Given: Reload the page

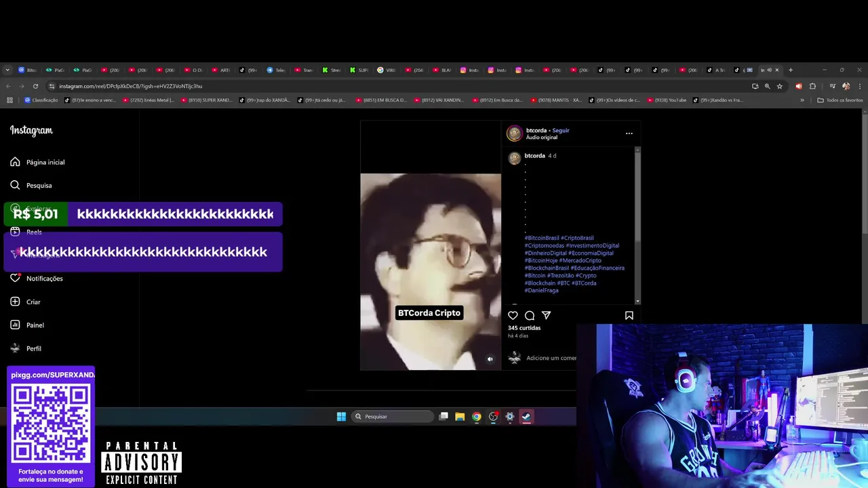Looking at the screenshot, I should click(x=35, y=86).
